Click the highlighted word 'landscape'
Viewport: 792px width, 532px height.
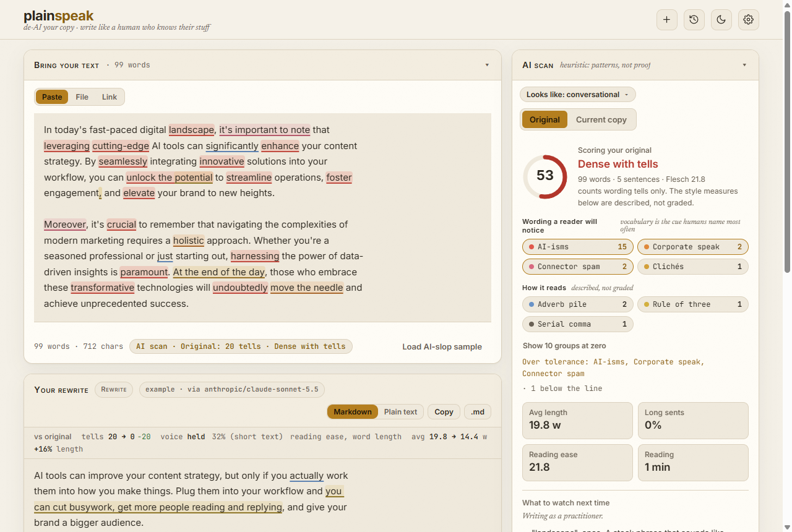(x=192, y=130)
